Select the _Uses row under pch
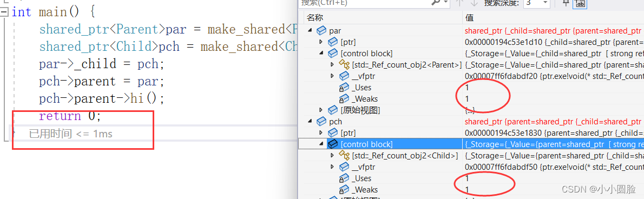 pyautogui.click(x=362, y=178)
